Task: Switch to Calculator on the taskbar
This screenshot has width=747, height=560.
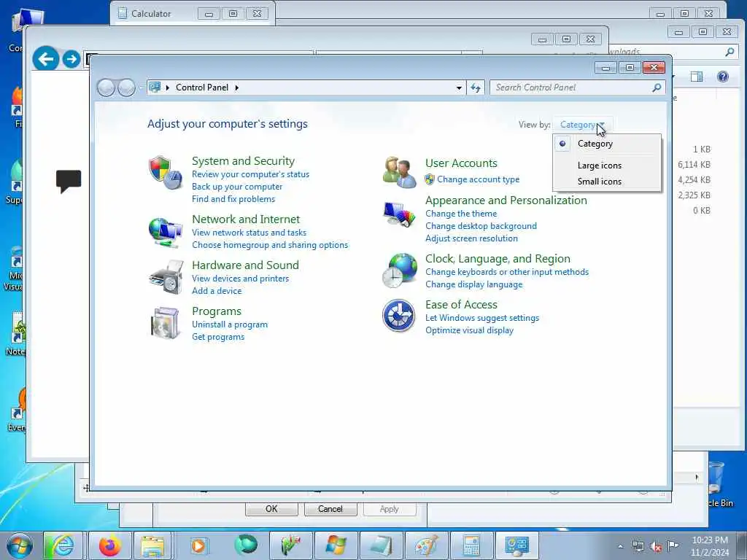Action: tap(471, 545)
